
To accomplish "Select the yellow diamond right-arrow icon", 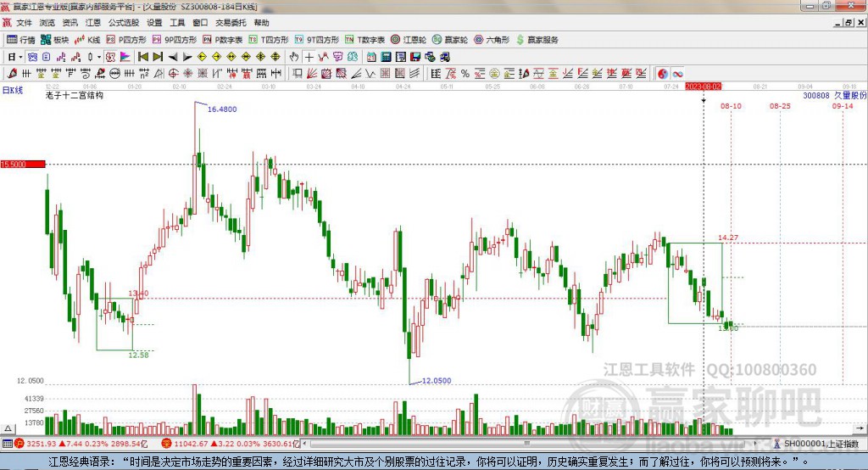I will tap(216, 57).
